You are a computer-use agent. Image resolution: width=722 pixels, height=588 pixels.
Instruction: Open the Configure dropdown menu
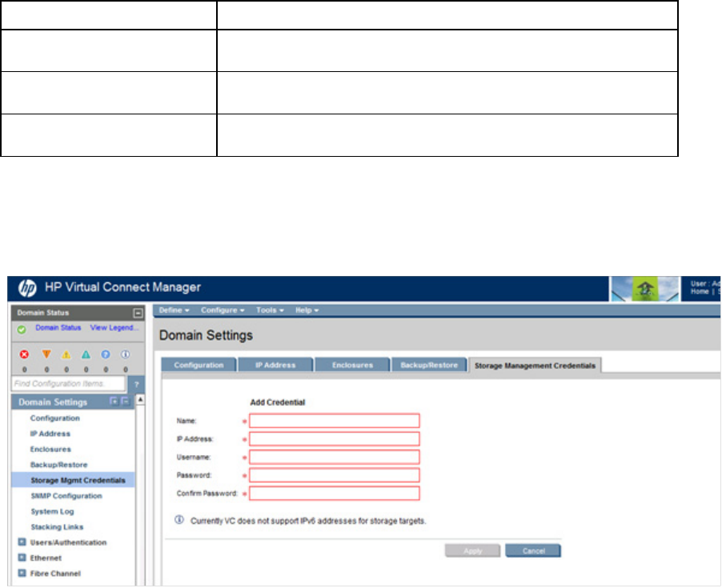tap(223, 310)
